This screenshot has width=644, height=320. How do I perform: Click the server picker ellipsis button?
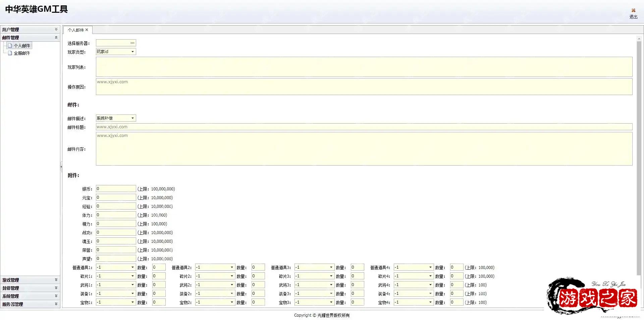tap(132, 43)
